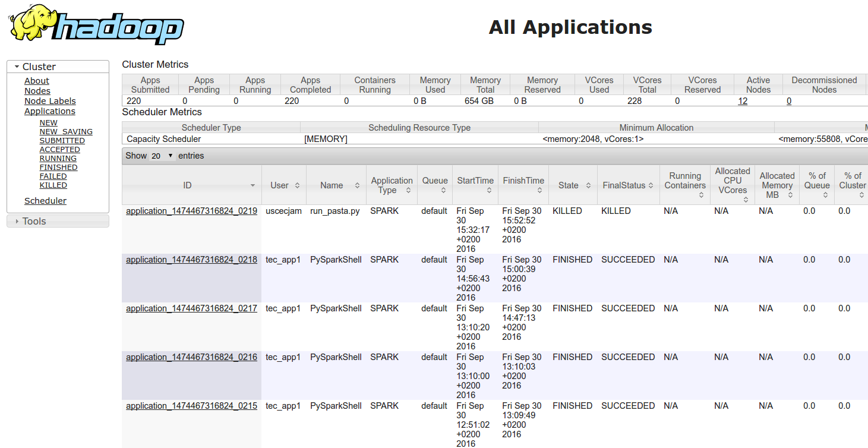
Task: Click minimum allocation <memory:2048, vCores:1>
Action: tap(593, 139)
